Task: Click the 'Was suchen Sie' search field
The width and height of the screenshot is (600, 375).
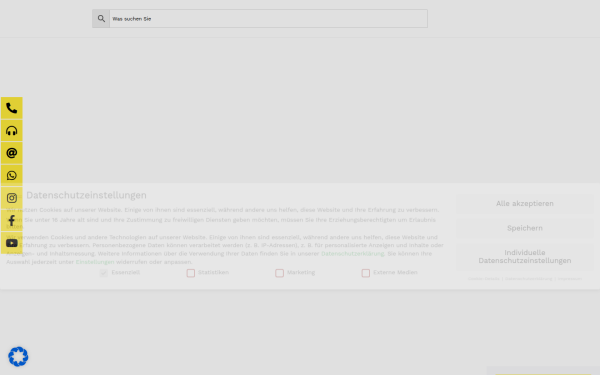Action: pyautogui.click(x=269, y=19)
